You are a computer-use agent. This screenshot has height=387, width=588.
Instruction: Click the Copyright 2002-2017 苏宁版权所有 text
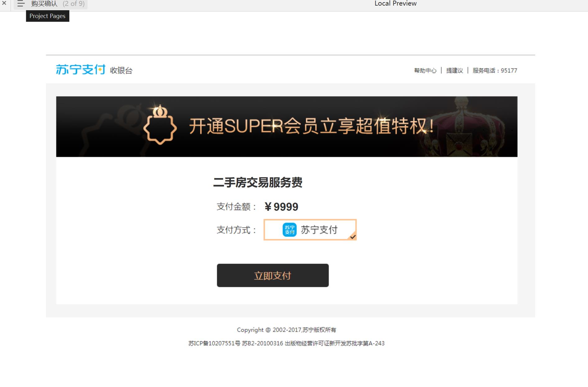click(x=286, y=330)
